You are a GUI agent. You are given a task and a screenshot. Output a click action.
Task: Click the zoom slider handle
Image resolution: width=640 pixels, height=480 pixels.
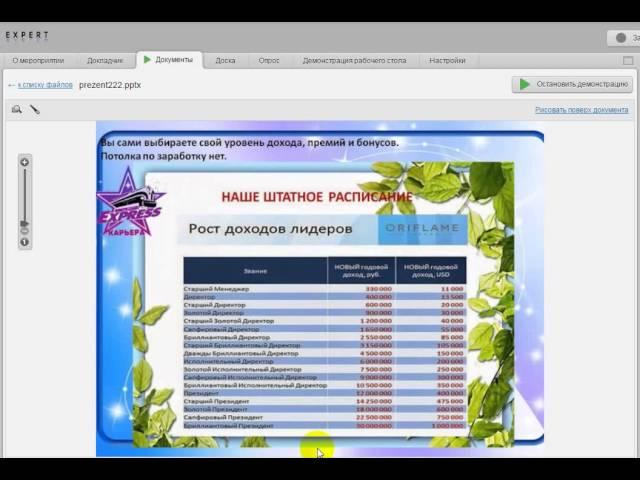click(x=24, y=224)
